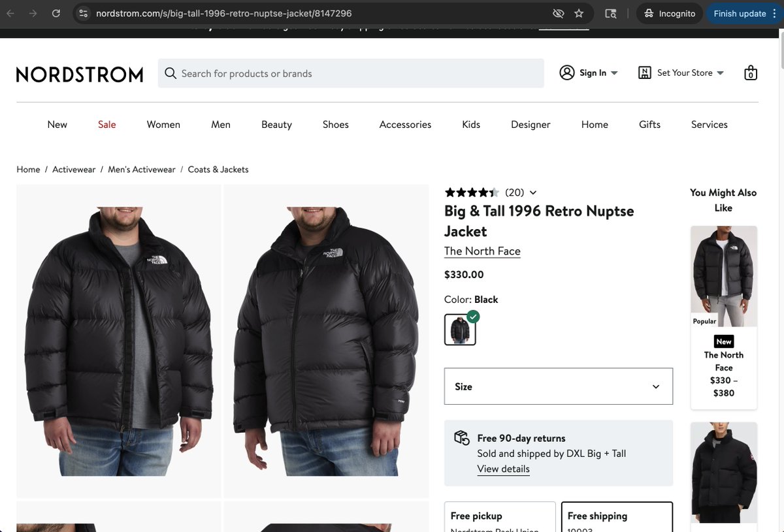The width and height of the screenshot is (784, 532).
Task: Open the front-view jacket product image
Action: pyautogui.click(x=118, y=341)
